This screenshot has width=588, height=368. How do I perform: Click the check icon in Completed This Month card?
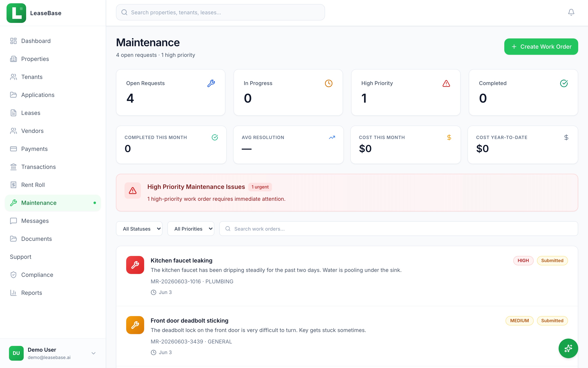pos(215,138)
